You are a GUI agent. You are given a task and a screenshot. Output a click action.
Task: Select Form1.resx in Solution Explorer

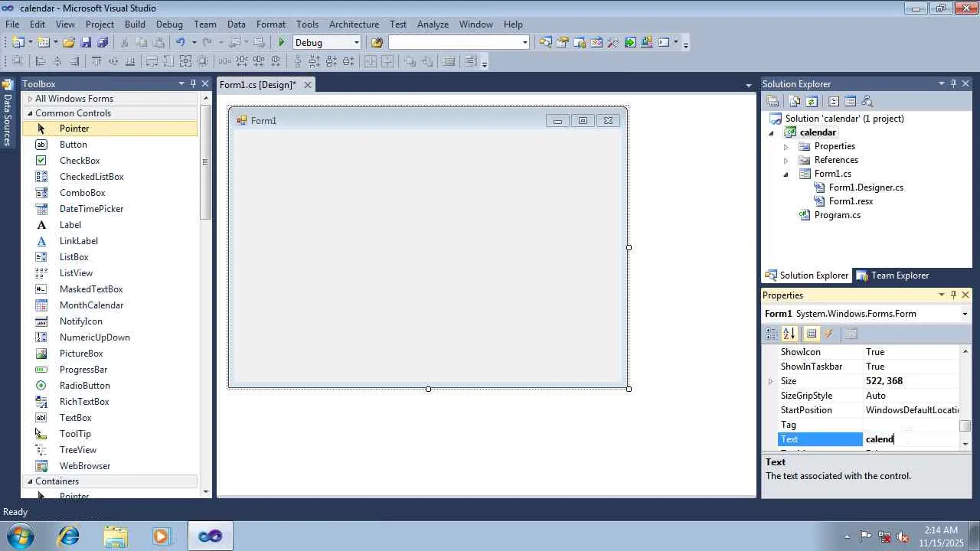(x=851, y=201)
